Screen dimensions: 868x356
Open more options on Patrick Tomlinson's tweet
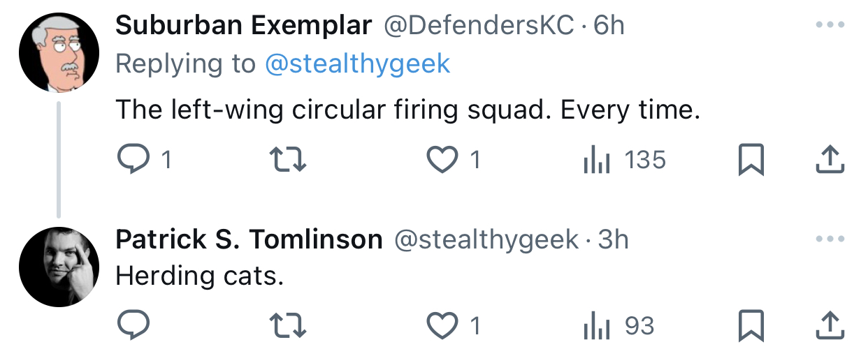point(830,239)
